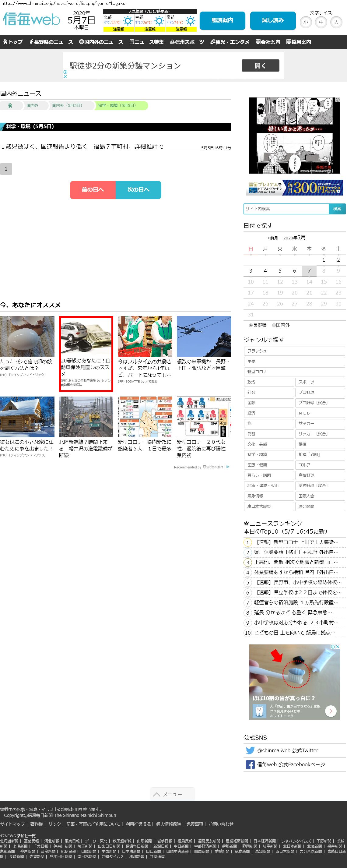Open the Twitter bird icon link
This screenshot has height=868, width=347.
[x=250, y=750]
